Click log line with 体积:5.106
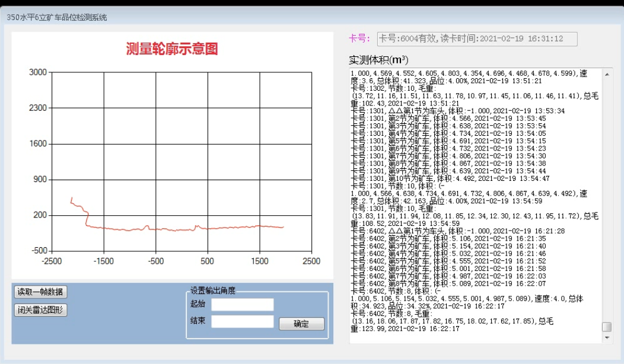This screenshot has height=364, width=624. 448,239
